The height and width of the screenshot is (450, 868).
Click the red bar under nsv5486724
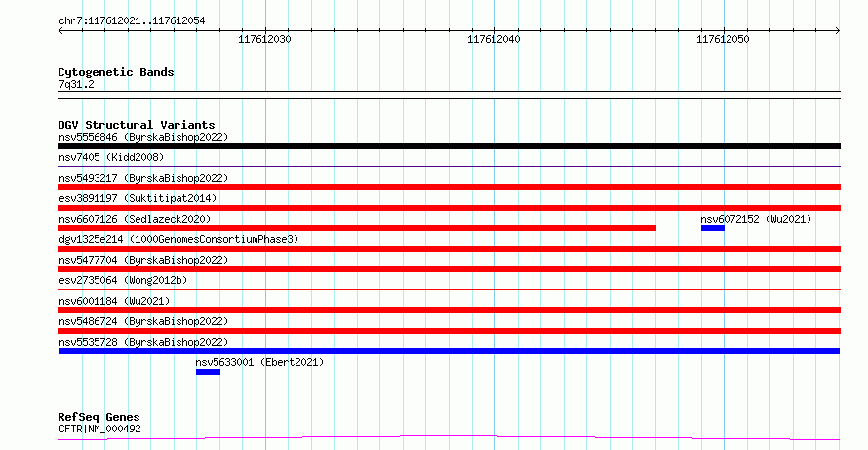click(449, 331)
